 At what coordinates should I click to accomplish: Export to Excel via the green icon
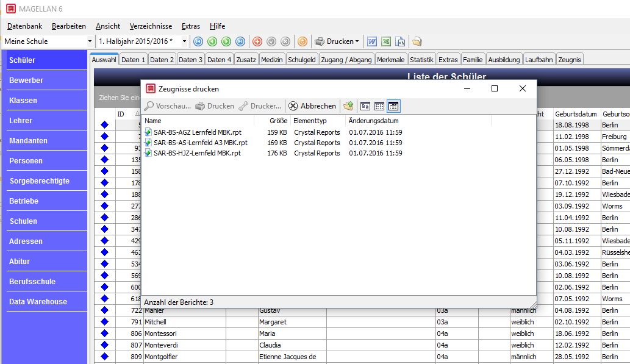click(386, 41)
